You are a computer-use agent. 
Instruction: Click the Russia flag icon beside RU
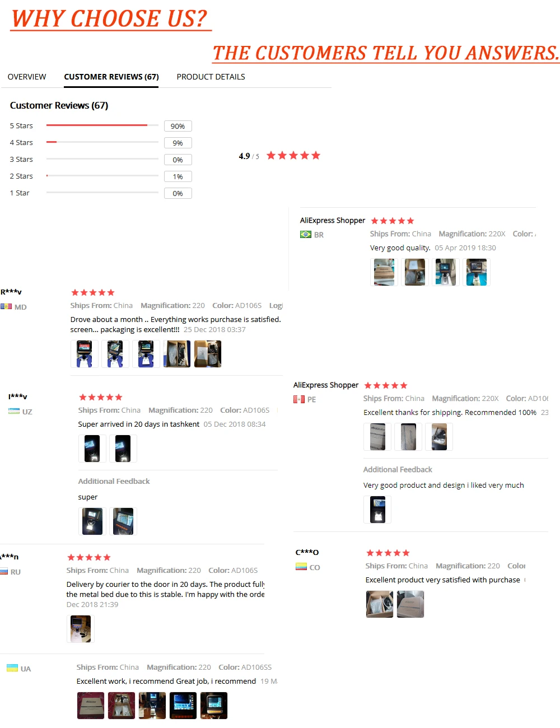(4, 572)
